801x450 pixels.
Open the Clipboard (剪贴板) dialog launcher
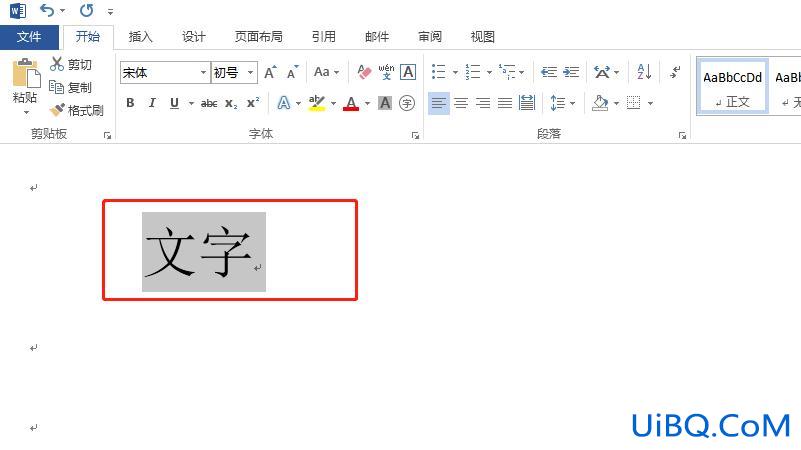coord(107,135)
